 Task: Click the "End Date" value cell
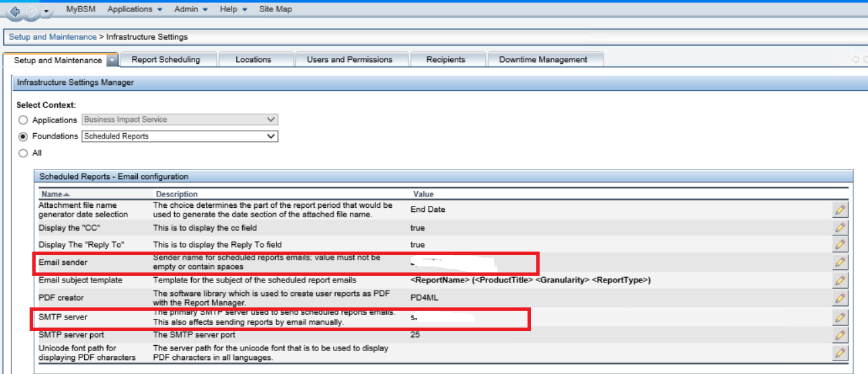[428, 209]
